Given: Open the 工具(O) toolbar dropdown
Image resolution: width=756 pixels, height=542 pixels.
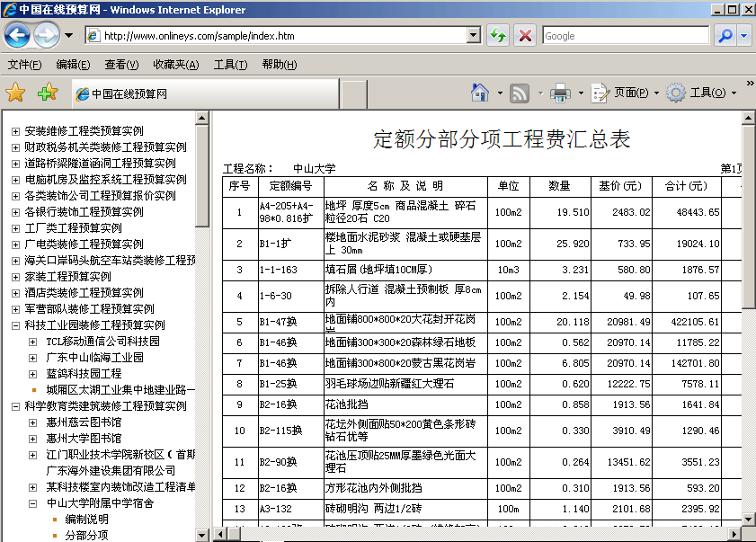Looking at the screenshot, I should 712,93.
